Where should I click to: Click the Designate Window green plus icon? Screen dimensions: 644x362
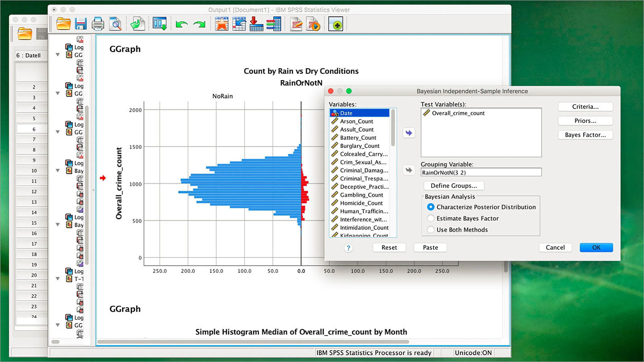[336, 24]
